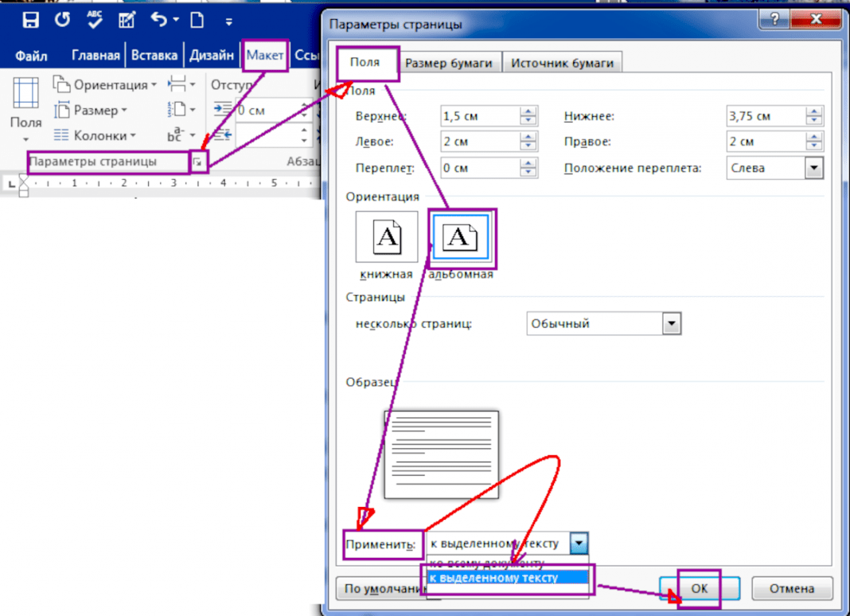Viewport: 850px width, 616px height.
Task: Open the Размер page size dropdown
Action: point(90,110)
